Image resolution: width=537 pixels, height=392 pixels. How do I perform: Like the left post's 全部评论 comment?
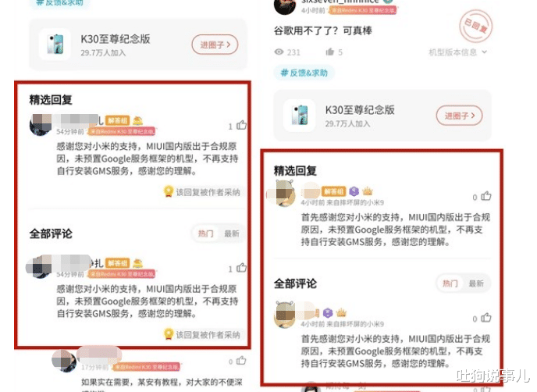tap(241, 268)
